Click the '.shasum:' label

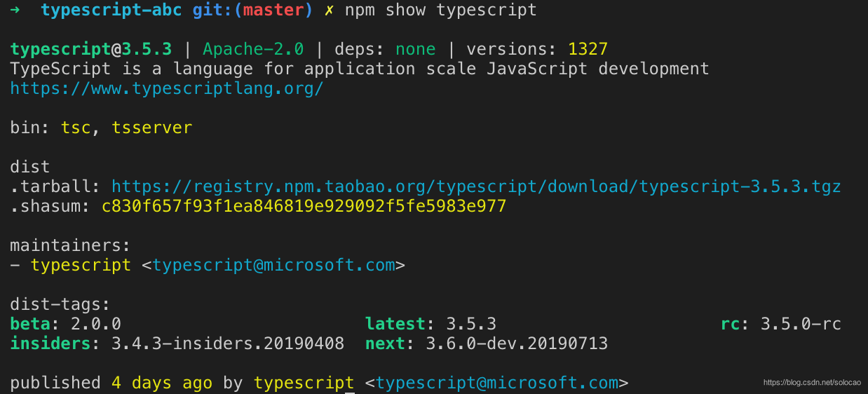coord(50,207)
